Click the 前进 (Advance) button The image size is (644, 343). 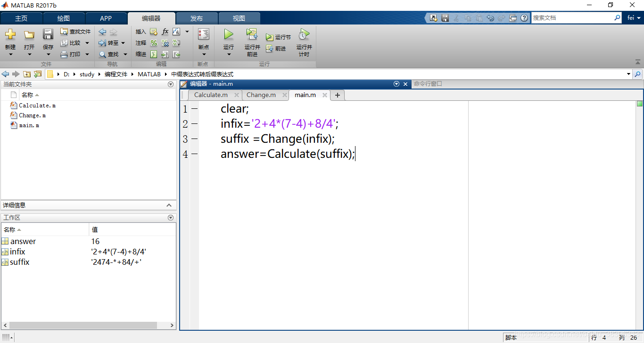pos(276,49)
